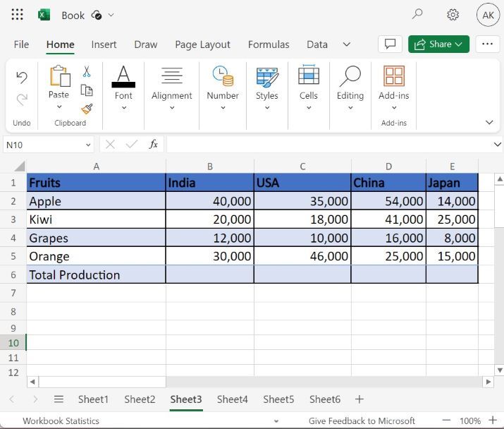The width and height of the screenshot is (504, 429).
Task: Click Give Feedback to Microsoft link
Action: tap(362, 421)
